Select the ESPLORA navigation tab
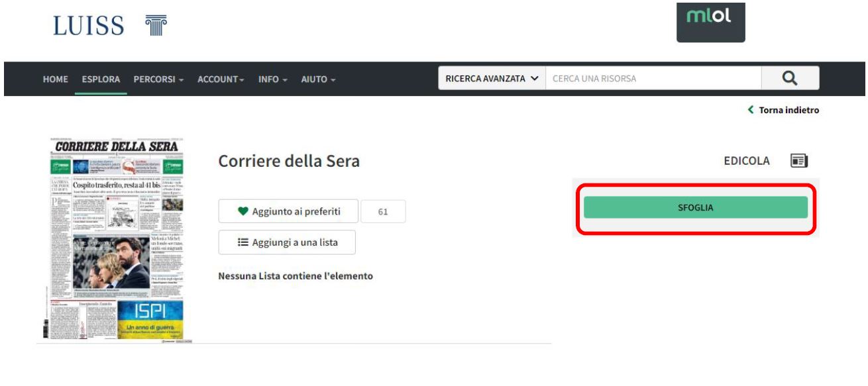This screenshot has width=868, height=386. point(101,79)
